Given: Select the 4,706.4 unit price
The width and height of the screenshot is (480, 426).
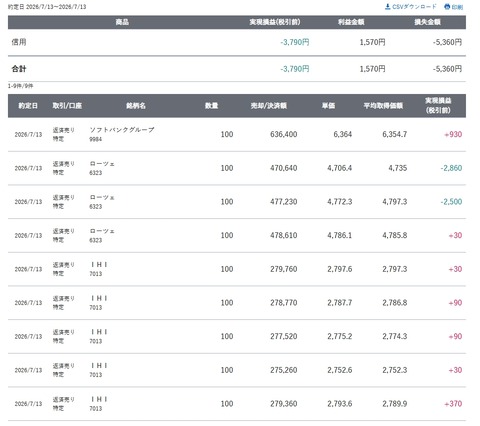Looking at the screenshot, I should click(x=339, y=168).
